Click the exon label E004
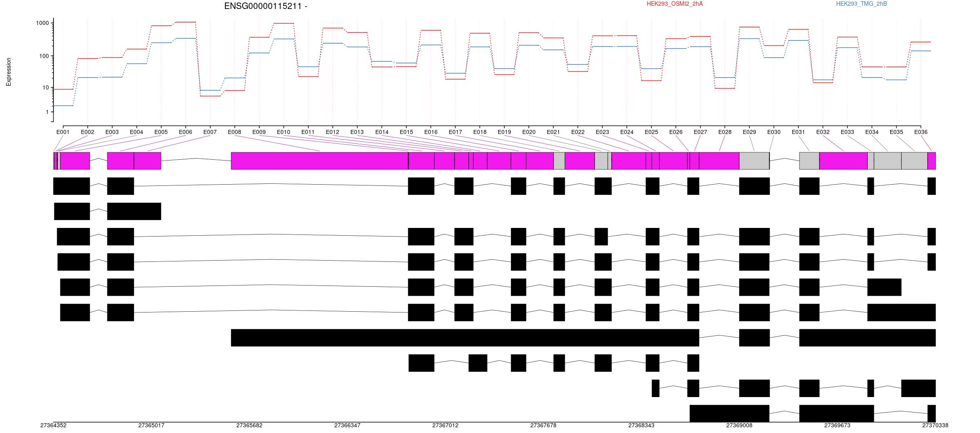 click(x=136, y=132)
